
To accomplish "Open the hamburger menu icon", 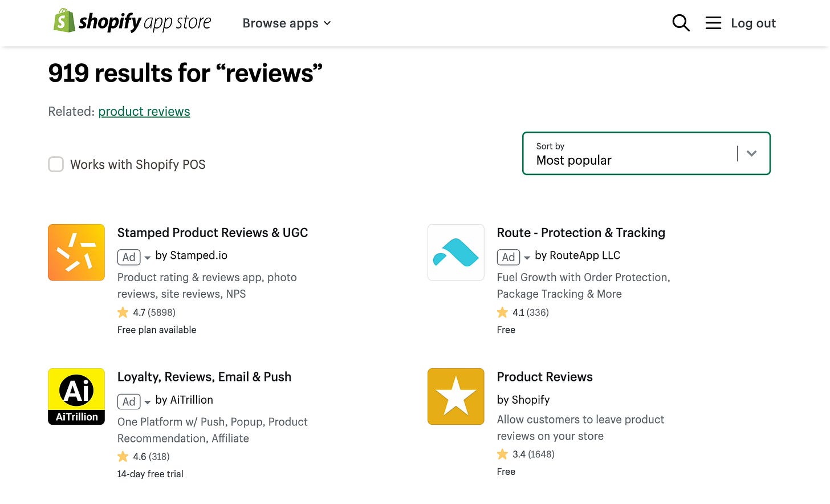I will click(713, 23).
